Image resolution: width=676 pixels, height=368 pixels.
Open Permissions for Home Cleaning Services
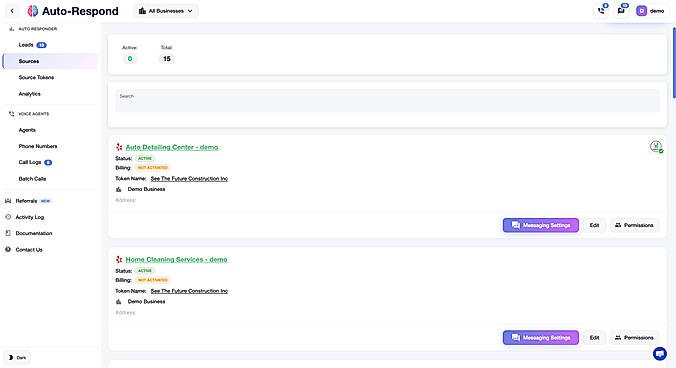[634, 338]
